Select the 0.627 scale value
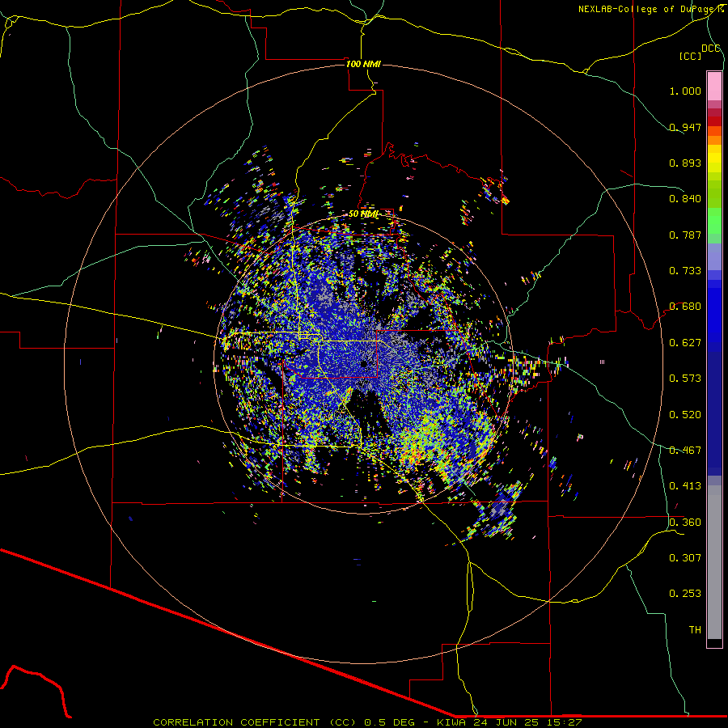This screenshot has width=728, height=728. 685,343
